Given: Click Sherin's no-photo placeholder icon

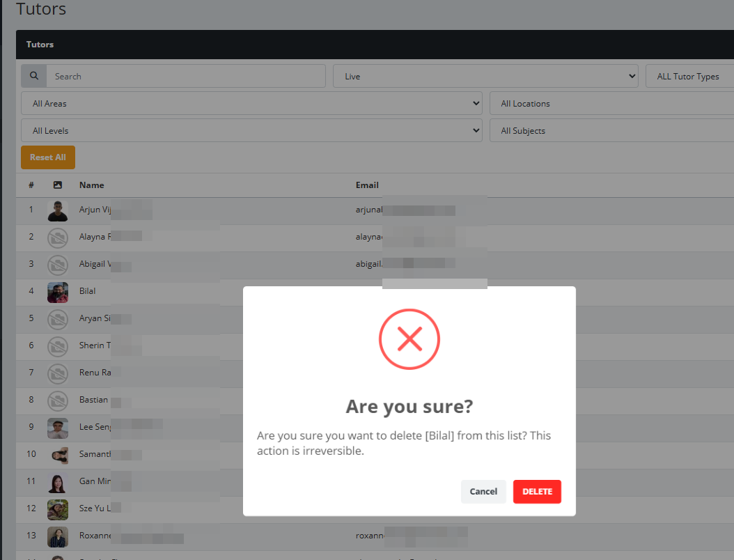Looking at the screenshot, I should tap(58, 346).
